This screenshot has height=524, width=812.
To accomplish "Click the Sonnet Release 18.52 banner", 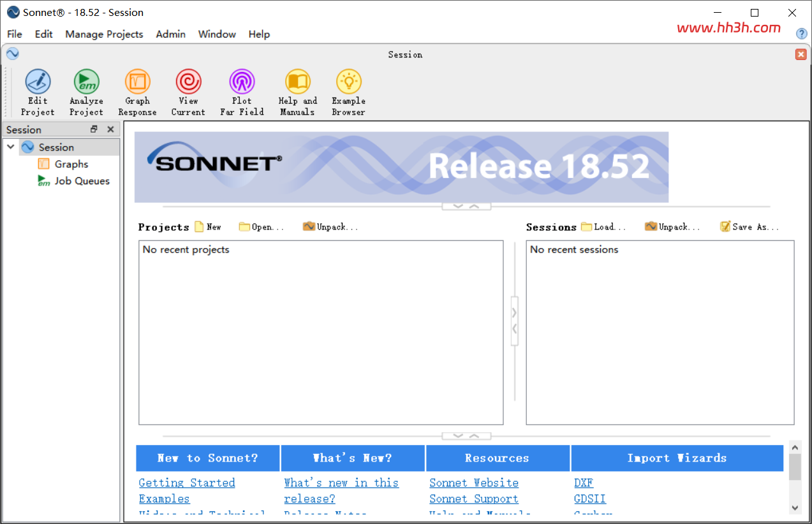I will [x=401, y=167].
